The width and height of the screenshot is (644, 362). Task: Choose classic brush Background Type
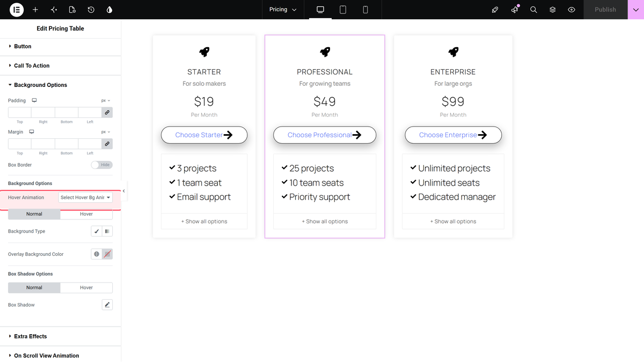click(x=97, y=231)
